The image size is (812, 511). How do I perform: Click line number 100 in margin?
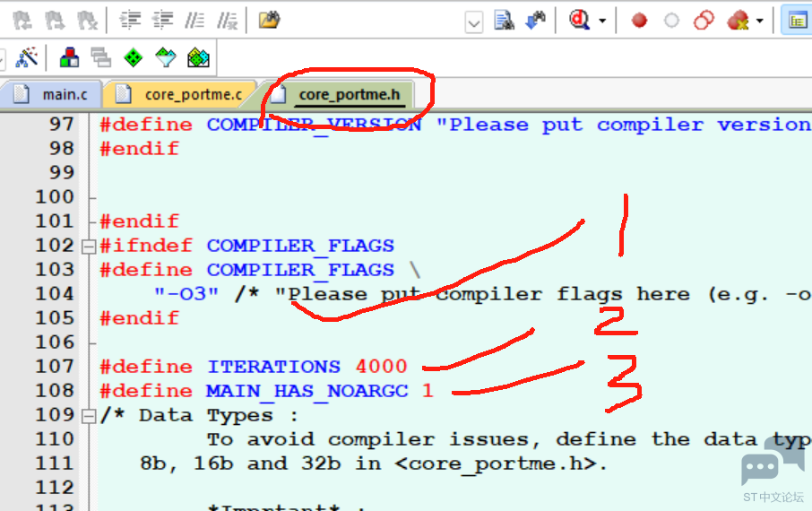click(55, 197)
